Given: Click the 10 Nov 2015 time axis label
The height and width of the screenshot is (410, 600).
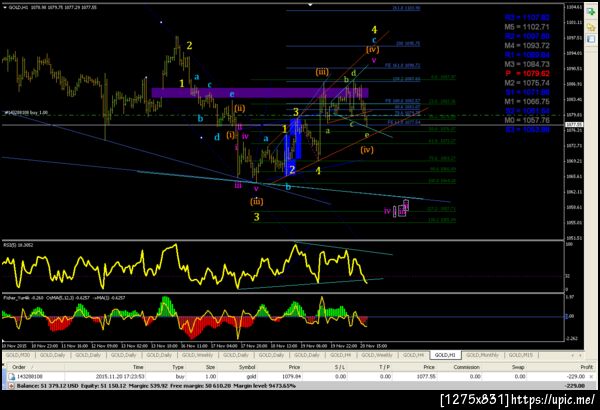Looking at the screenshot, I should [x=15, y=346].
